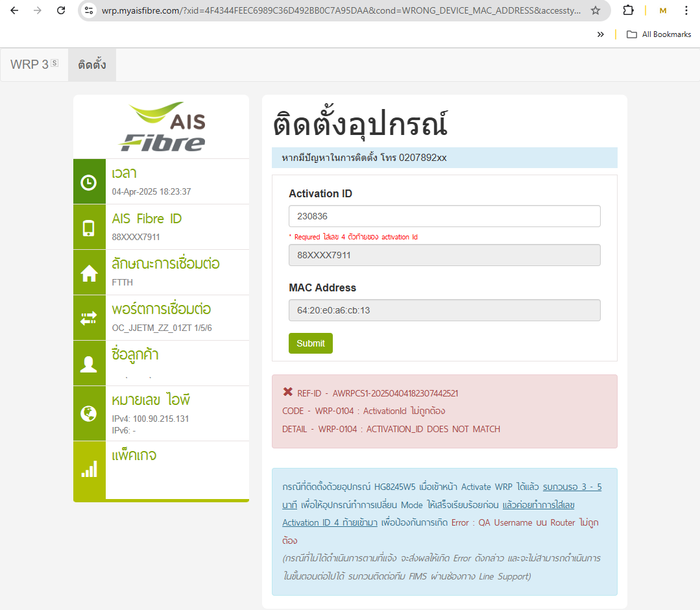Open site information icon in address bar
The width and height of the screenshot is (700, 610).
(90, 10)
